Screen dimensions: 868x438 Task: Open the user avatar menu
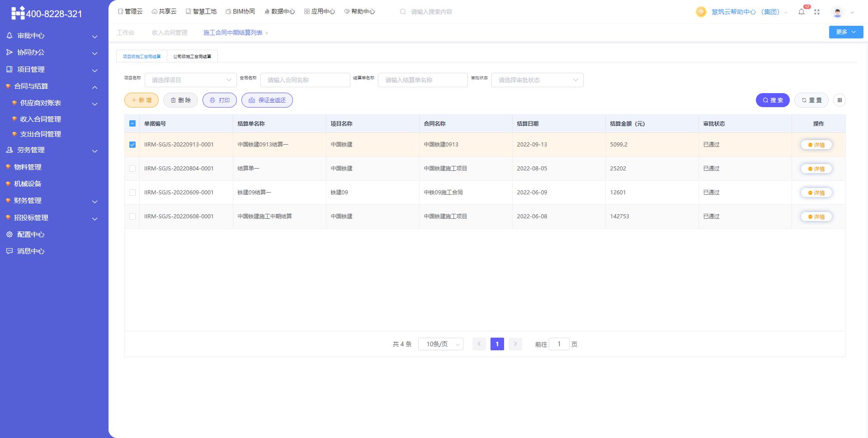pos(837,12)
